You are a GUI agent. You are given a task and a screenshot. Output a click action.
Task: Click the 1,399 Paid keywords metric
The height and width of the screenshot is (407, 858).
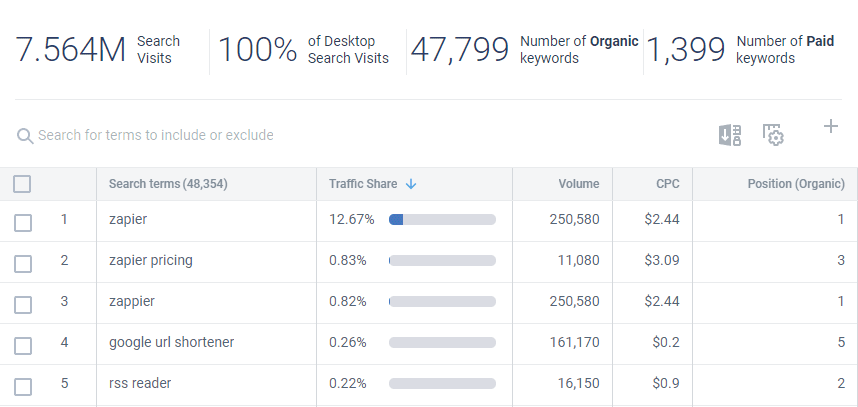point(740,50)
